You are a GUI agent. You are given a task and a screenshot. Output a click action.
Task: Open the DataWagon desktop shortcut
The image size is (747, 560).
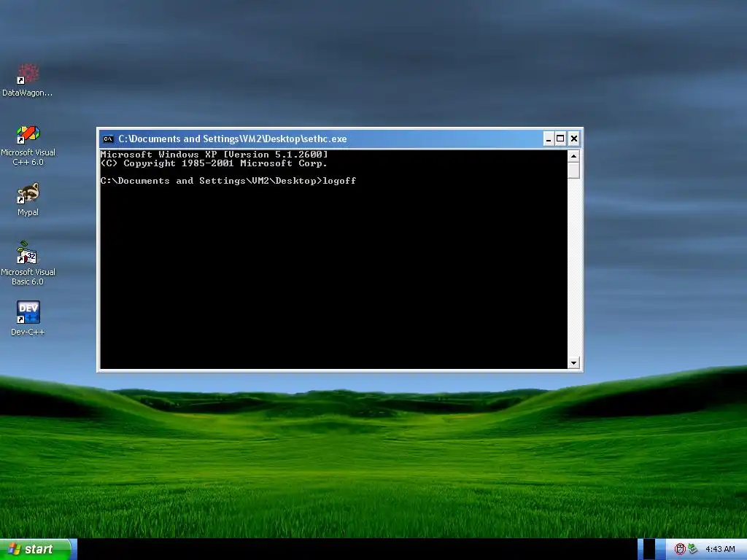28,79
